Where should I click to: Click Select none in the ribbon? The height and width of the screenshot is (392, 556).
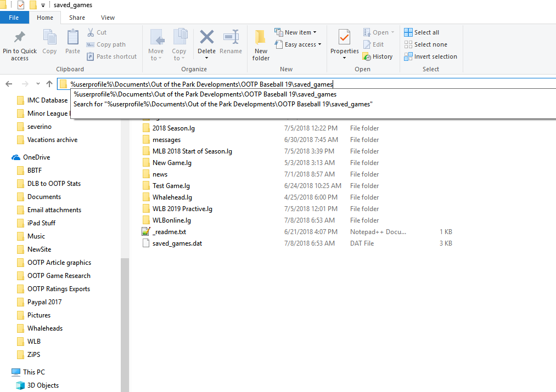[x=426, y=44]
